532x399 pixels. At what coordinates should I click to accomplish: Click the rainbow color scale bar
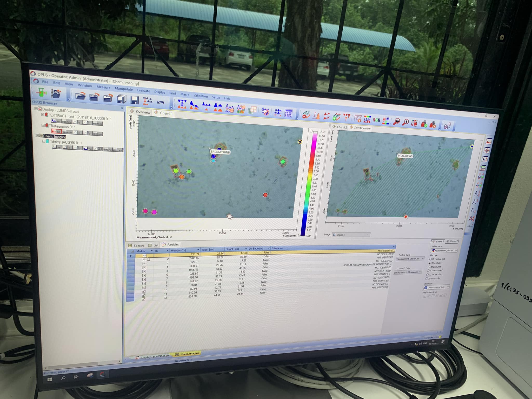pyautogui.click(x=309, y=182)
